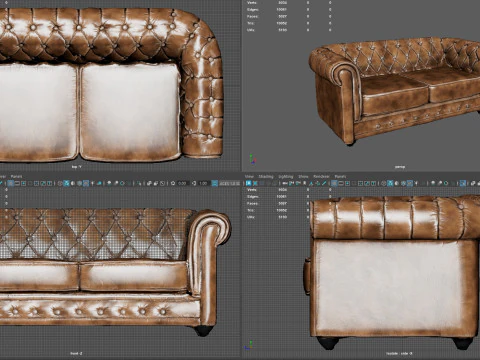This screenshot has width=480, height=360.
Task: Switch front viewport to wireframe display
Action: (x=60, y=183)
